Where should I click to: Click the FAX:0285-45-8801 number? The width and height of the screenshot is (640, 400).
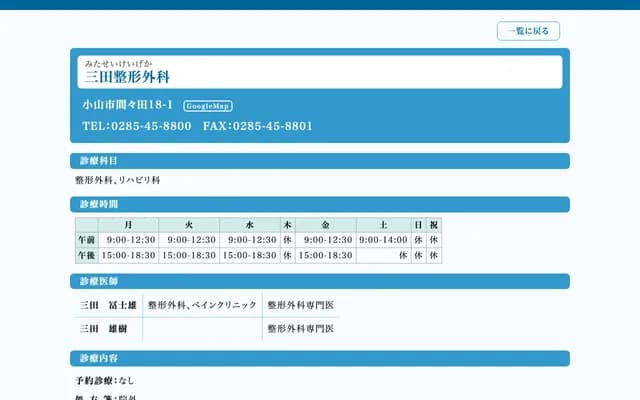258,126
